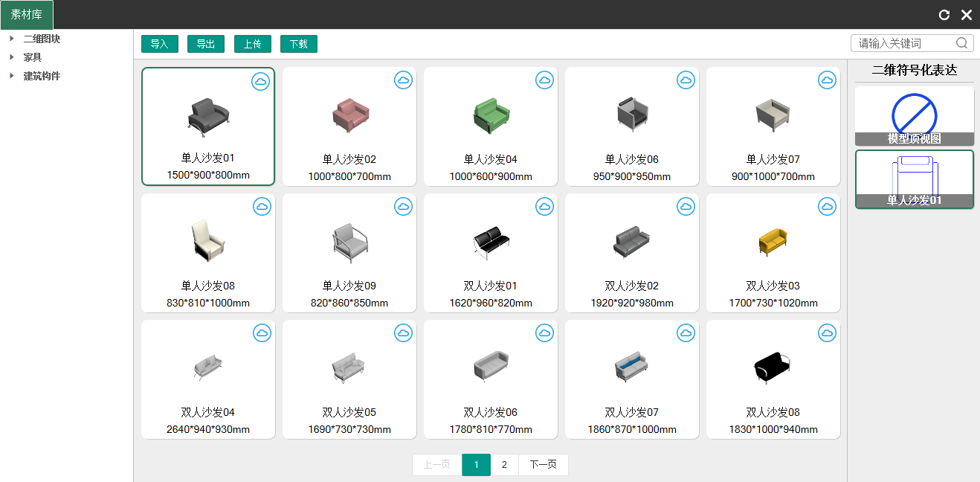Go to page 2 of results
The width and height of the screenshot is (980, 482).
(x=504, y=465)
